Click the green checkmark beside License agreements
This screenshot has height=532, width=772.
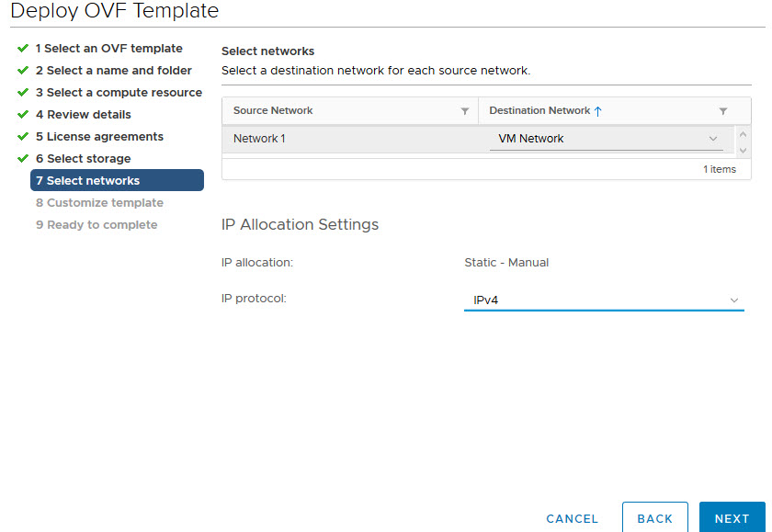(23, 137)
